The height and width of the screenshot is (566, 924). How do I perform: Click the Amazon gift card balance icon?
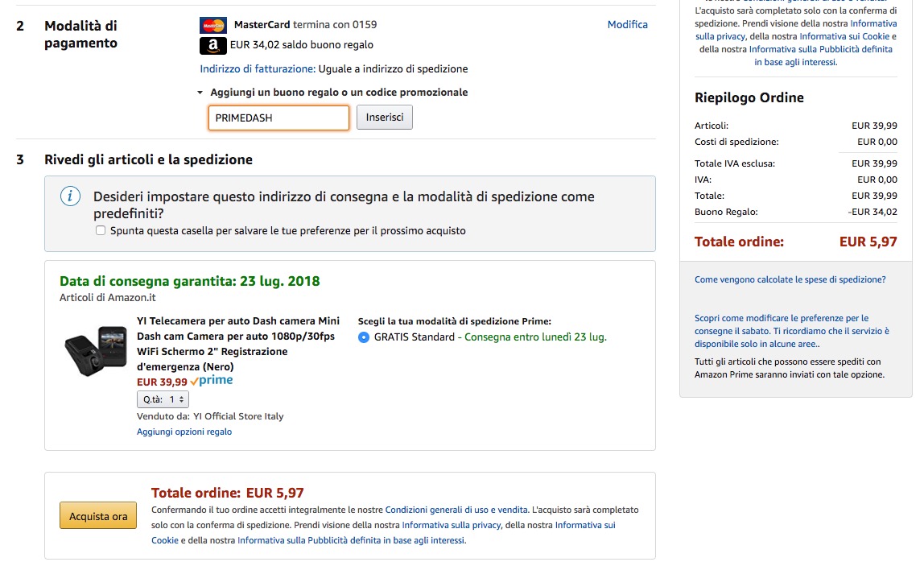213,46
